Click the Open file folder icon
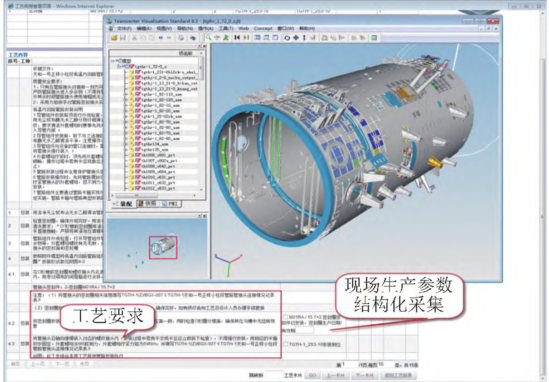This screenshot has width=549, height=382. [x=114, y=38]
